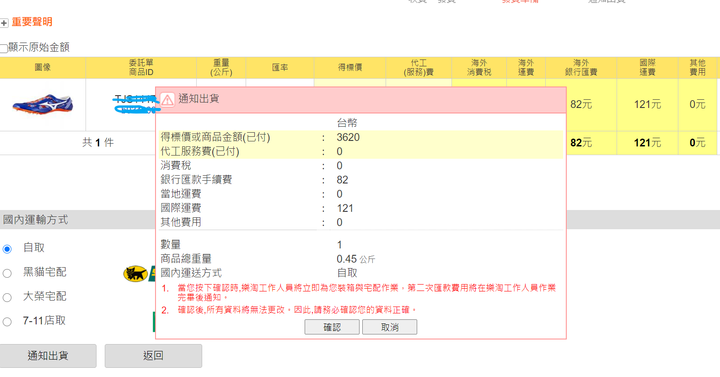
Task: Click the 商品總重量 label
Action: pyautogui.click(x=186, y=259)
